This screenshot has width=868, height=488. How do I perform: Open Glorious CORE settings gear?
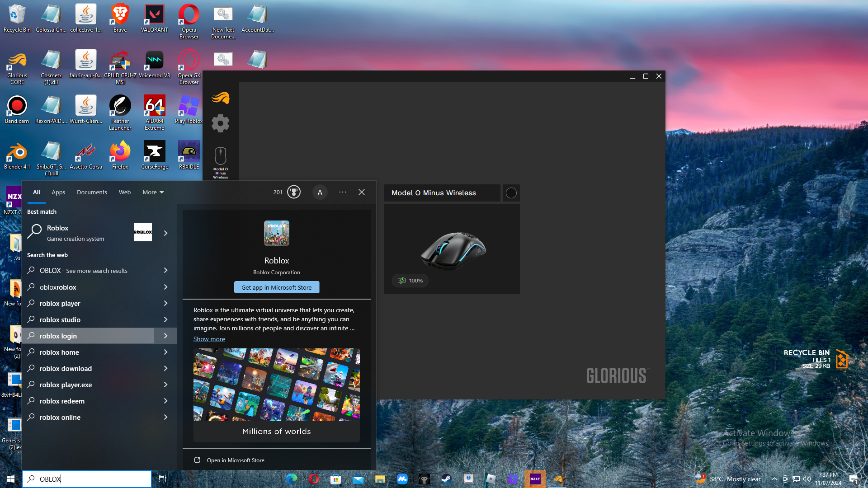coord(221,123)
